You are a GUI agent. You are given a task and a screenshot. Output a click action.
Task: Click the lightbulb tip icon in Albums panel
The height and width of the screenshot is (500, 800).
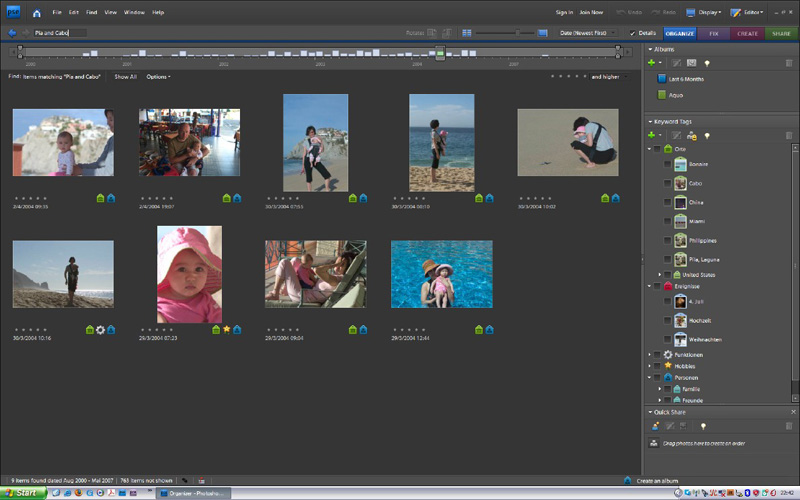pos(706,63)
